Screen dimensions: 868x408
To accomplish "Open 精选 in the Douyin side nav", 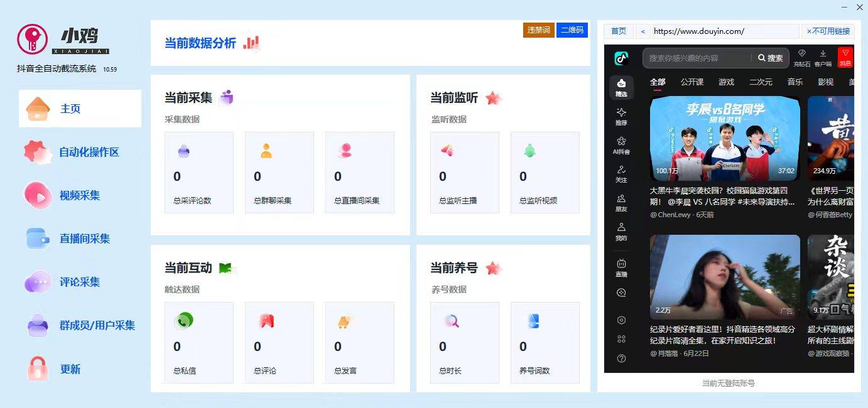I will [621, 87].
